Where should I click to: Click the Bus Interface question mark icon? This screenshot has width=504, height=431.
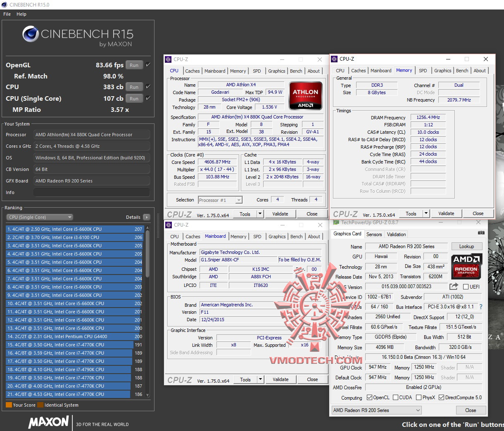(481, 307)
